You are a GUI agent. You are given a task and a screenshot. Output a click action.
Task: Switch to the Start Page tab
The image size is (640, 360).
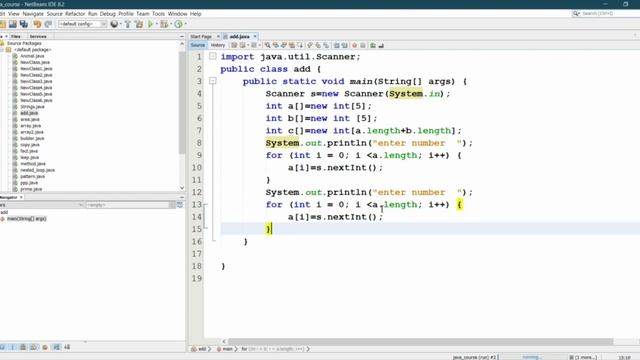pos(201,36)
